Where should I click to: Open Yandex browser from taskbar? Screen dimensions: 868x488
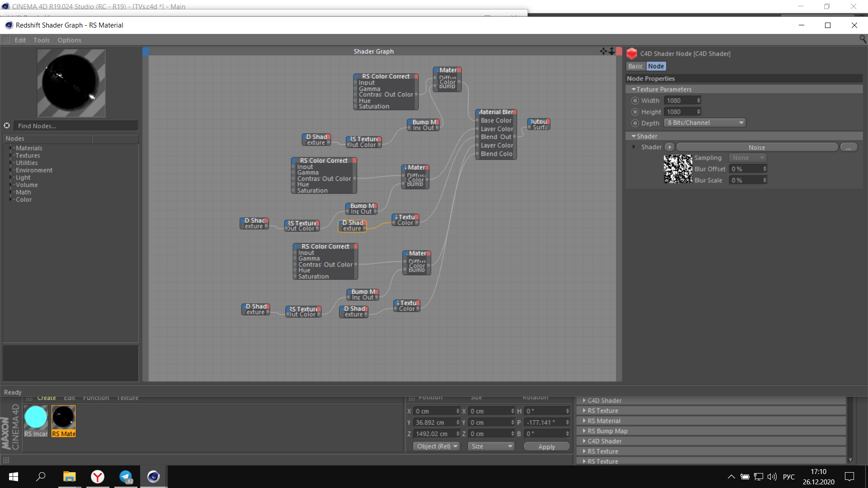click(98, 477)
